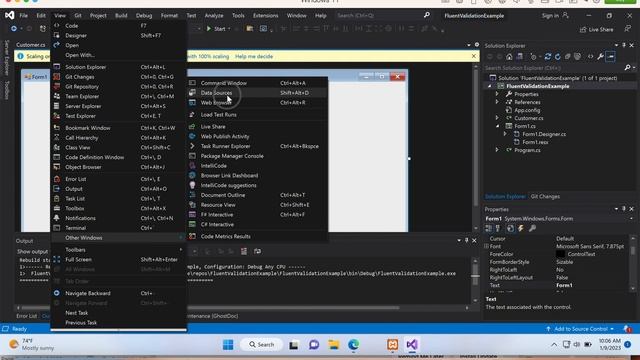Open File Explorer from the taskbar
This screenshot has height=360, width=640.
pyautogui.click(x=333, y=345)
